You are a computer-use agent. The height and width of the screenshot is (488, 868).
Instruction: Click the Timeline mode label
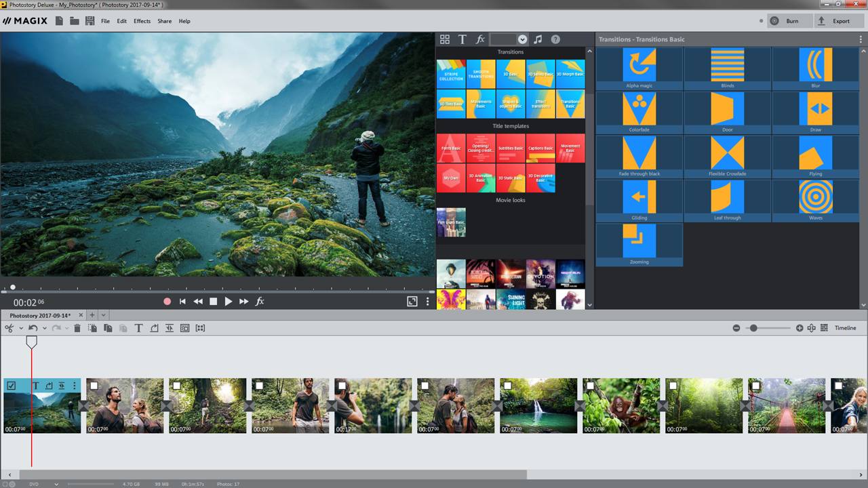click(x=845, y=328)
